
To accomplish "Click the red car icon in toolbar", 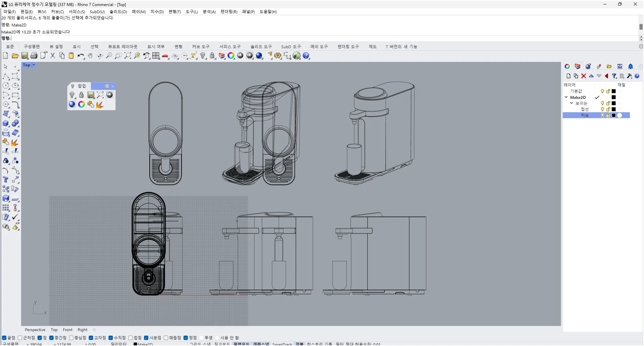I will tap(165, 56).
